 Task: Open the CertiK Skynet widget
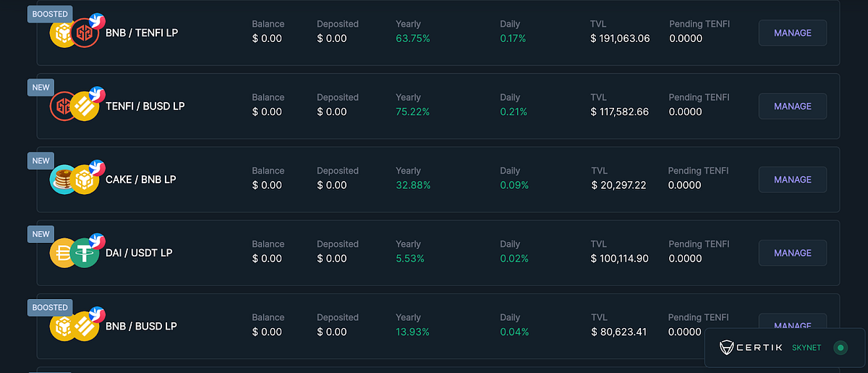pos(785,348)
